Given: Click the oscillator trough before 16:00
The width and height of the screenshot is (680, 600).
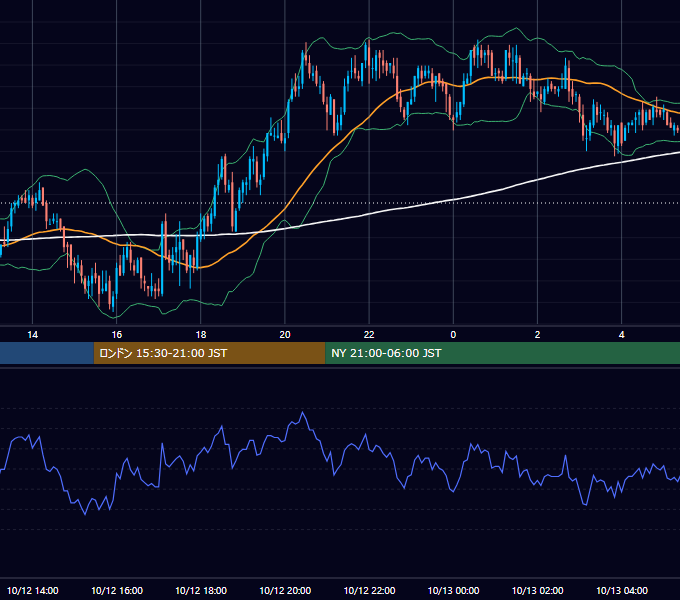Looking at the screenshot, I should [x=85, y=514].
